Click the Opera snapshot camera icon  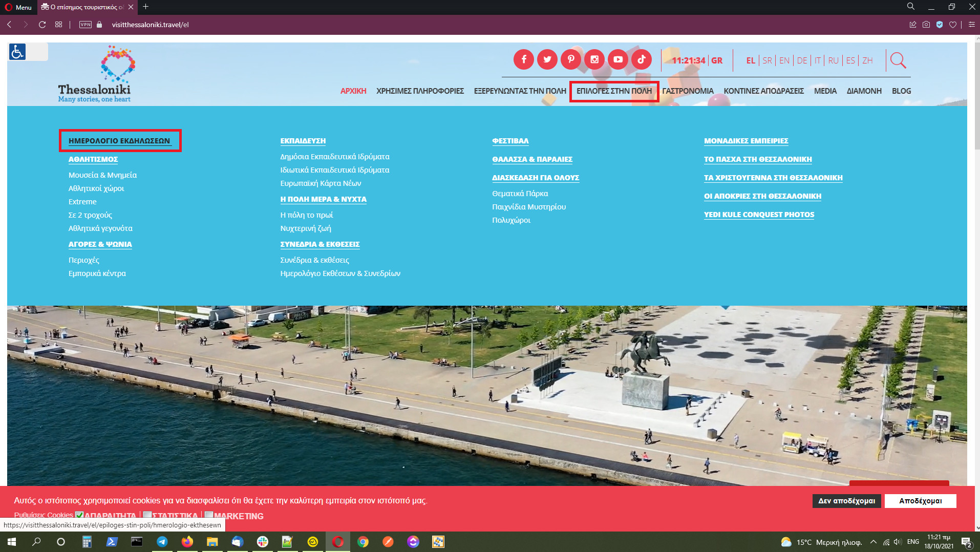click(926, 25)
